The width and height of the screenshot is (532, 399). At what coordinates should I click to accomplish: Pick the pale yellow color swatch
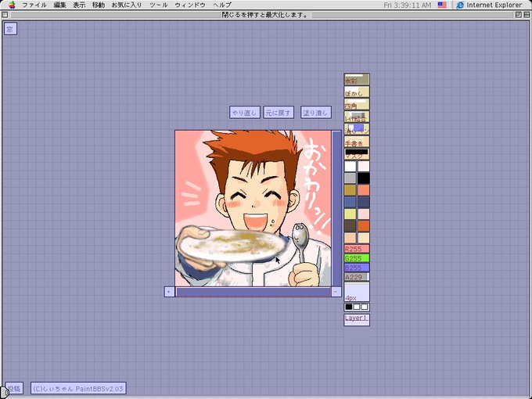pos(350,214)
